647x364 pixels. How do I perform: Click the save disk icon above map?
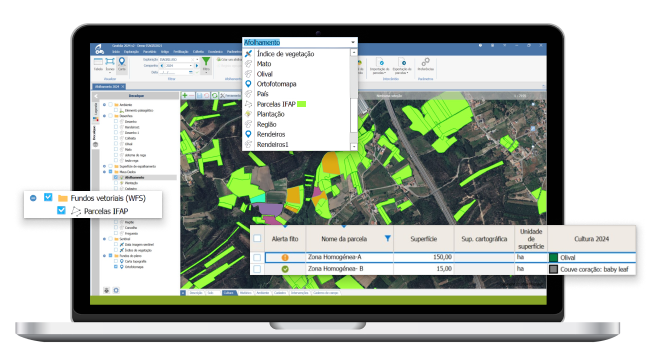tap(200, 95)
